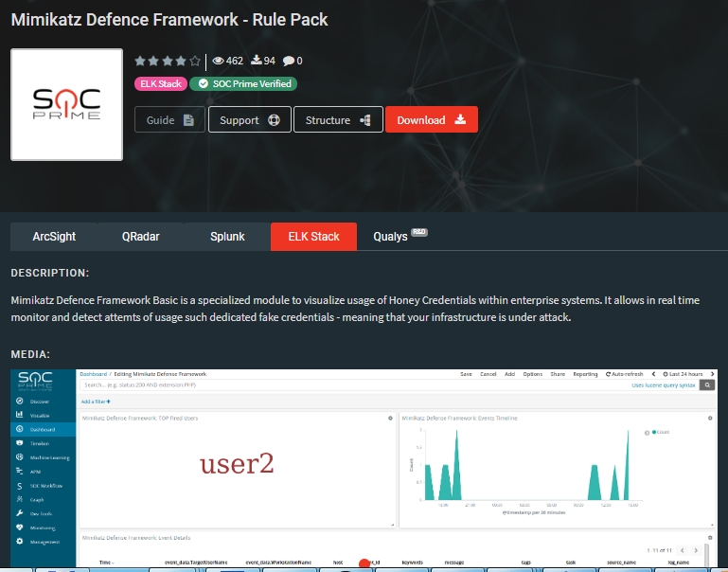Click the source_name column header
The image size is (728, 572).
pos(621,563)
